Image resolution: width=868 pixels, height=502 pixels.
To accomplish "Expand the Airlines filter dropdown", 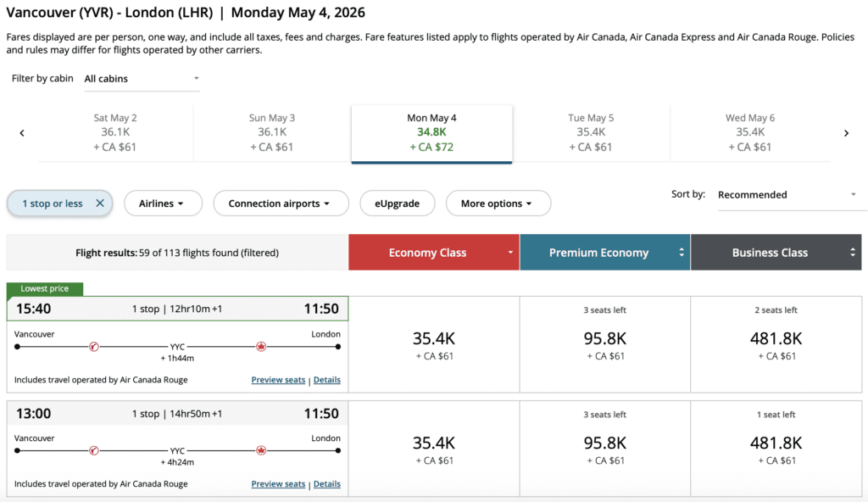I will coord(164,204).
